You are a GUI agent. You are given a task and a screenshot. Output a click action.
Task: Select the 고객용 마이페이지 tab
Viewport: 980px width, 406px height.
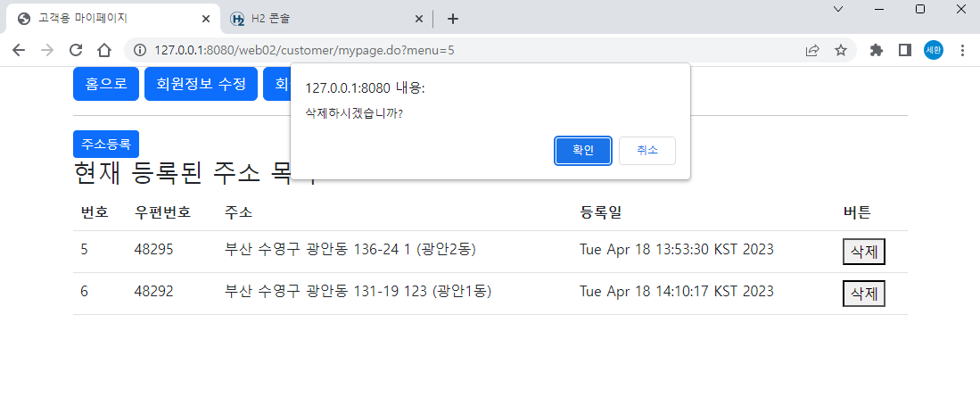pyautogui.click(x=112, y=19)
